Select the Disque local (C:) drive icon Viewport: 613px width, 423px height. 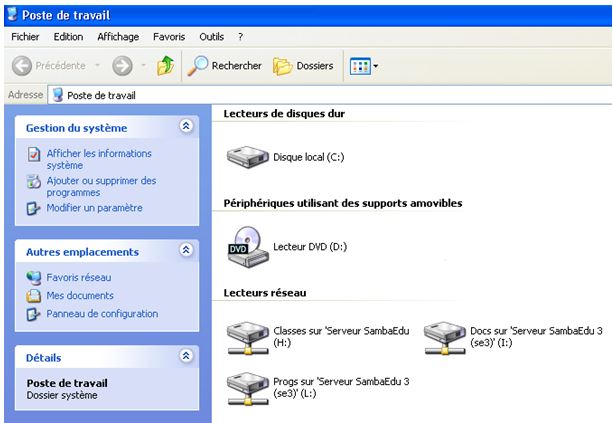pyautogui.click(x=248, y=157)
